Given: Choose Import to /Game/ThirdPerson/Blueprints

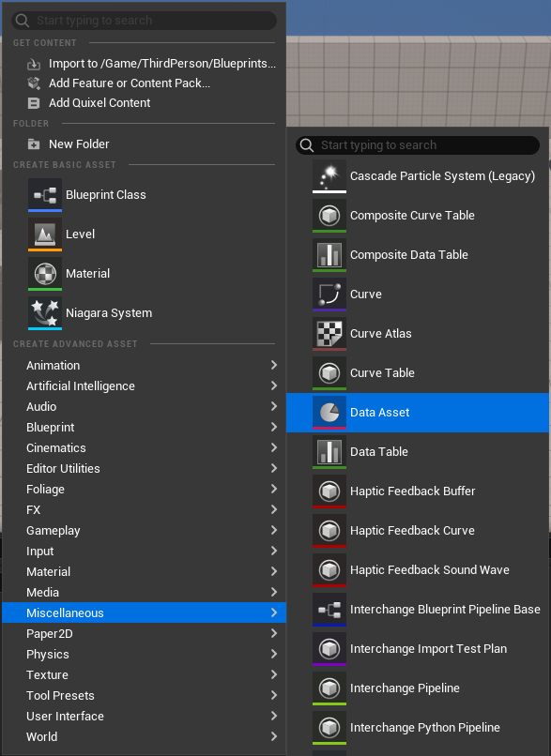Looking at the screenshot, I should [144, 64].
